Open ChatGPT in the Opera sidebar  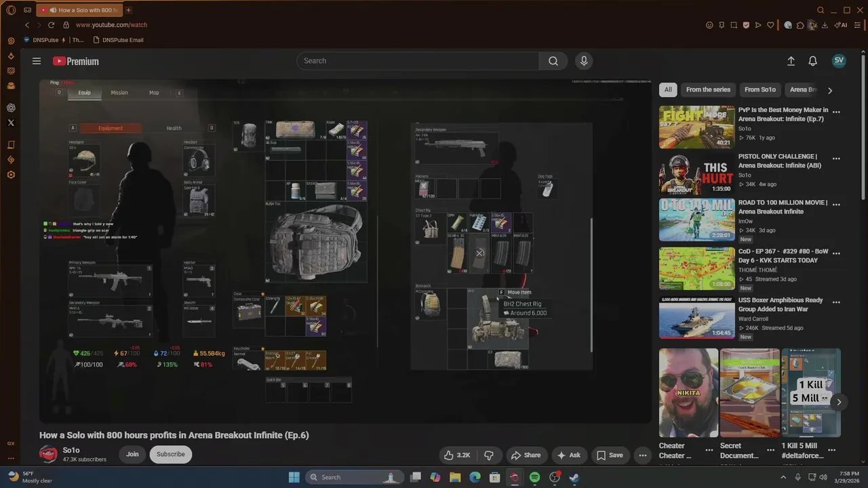(11, 108)
